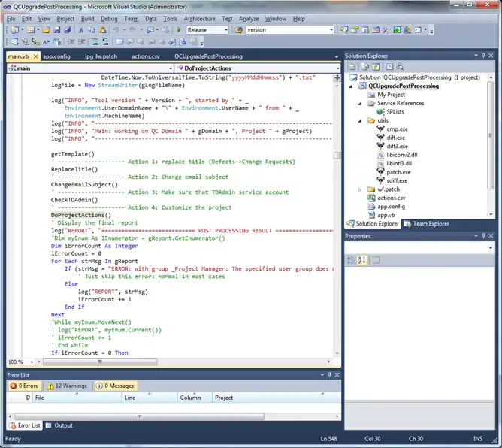The height and width of the screenshot is (448, 502).
Task: Click the Find in Files icon
Action: (x=238, y=30)
